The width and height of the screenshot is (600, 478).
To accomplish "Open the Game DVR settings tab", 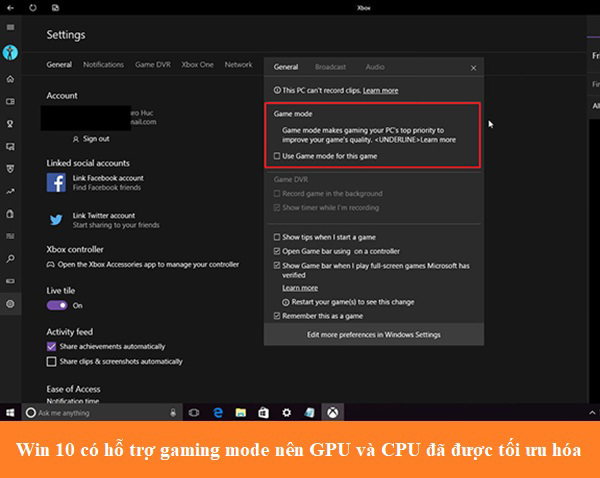I will tap(153, 65).
